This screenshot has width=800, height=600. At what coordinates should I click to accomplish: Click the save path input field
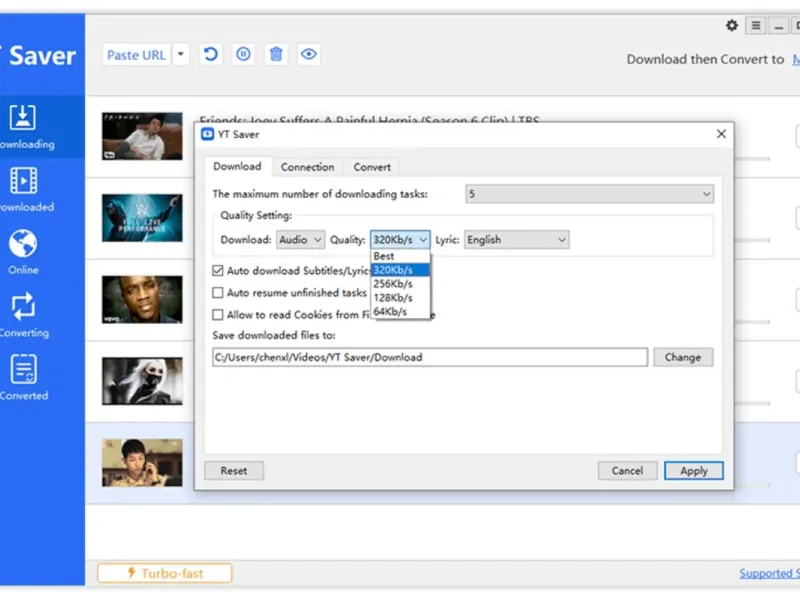point(430,357)
